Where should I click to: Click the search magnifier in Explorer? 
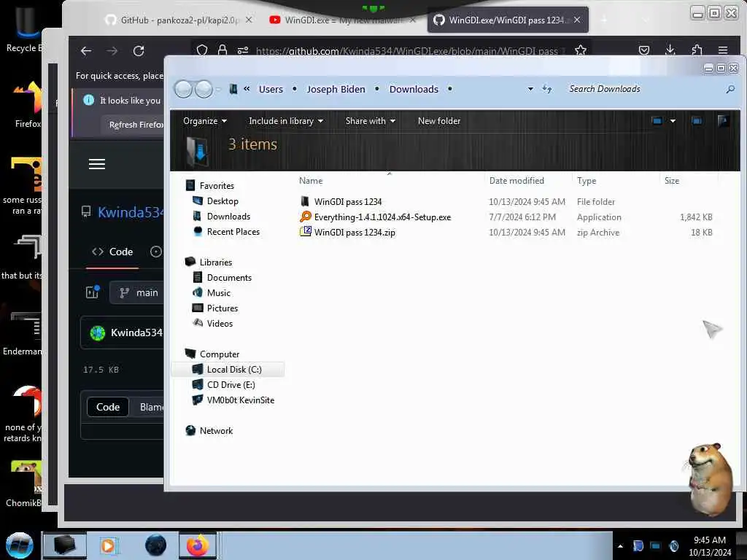pyautogui.click(x=729, y=89)
